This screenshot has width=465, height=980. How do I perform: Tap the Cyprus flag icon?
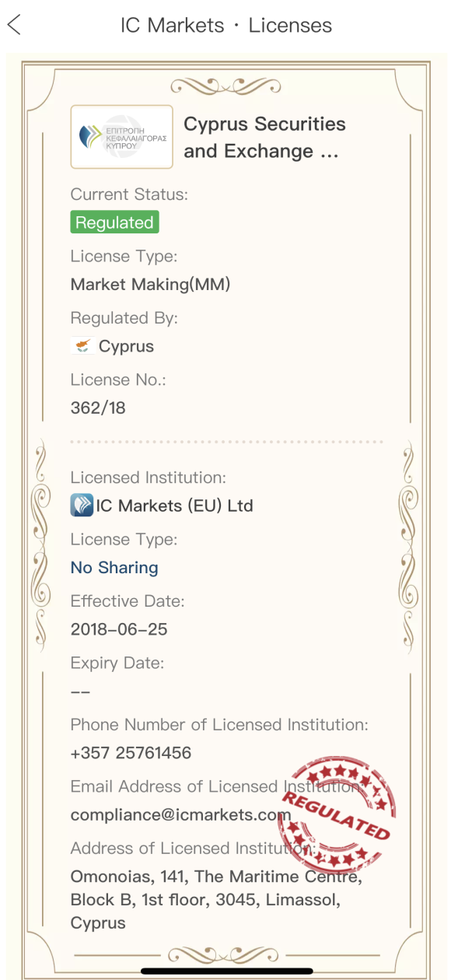tap(82, 346)
